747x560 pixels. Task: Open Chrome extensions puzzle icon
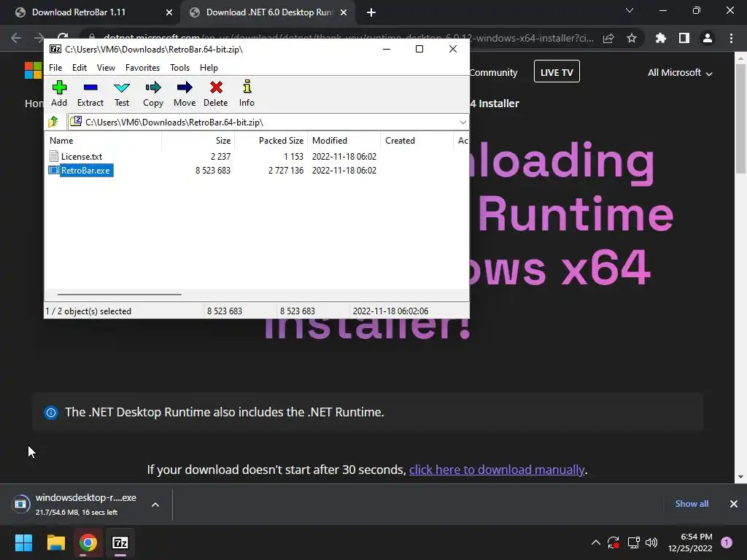(x=660, y=38)
